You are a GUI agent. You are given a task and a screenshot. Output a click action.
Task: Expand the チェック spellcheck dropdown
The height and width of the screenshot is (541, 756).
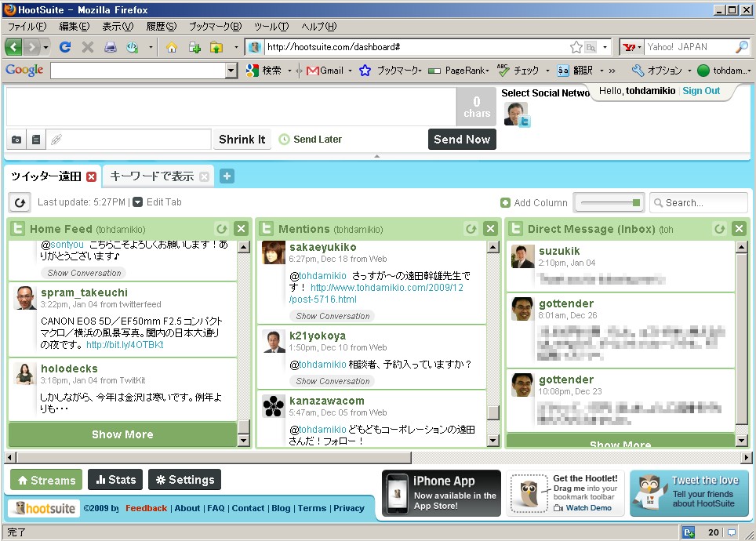(547, 71)
